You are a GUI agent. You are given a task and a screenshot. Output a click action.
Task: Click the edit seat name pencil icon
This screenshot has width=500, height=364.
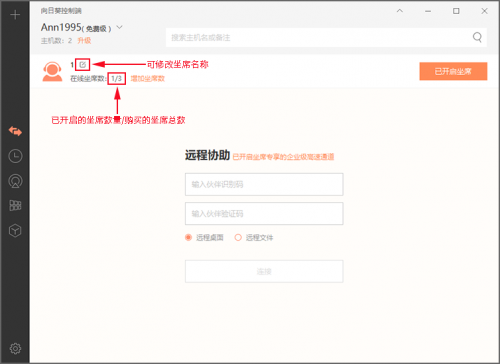tap(83, 64)
